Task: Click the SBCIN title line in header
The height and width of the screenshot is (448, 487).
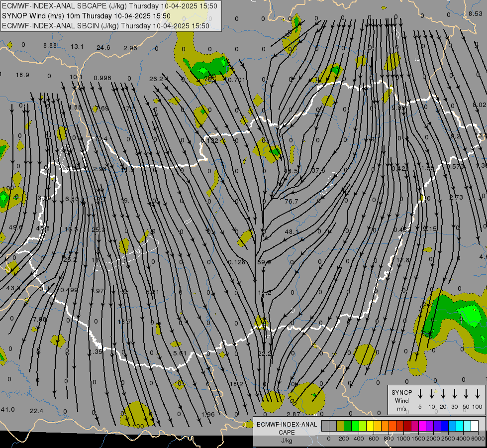Action: point(105,26)
